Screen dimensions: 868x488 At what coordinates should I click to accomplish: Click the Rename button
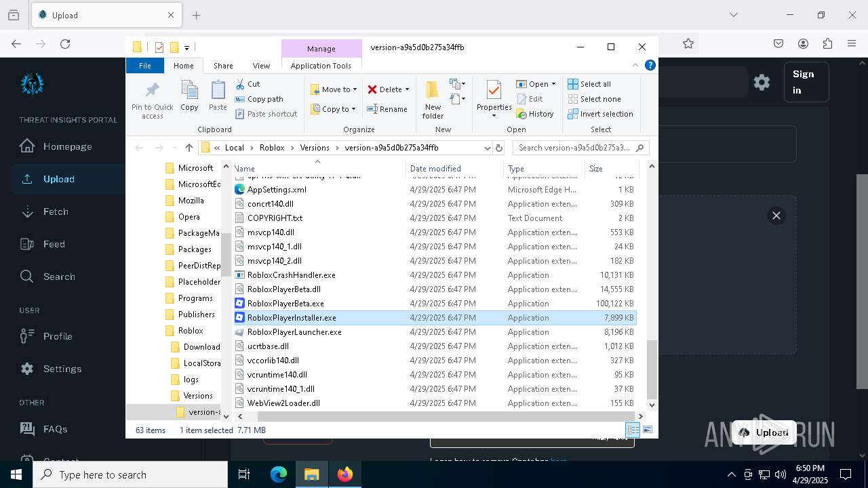[x=387, y=109]
